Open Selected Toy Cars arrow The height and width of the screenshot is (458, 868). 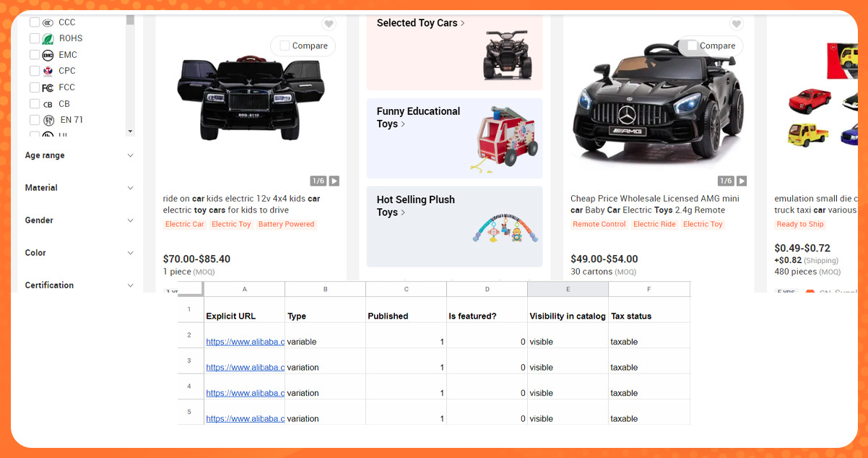463,23
